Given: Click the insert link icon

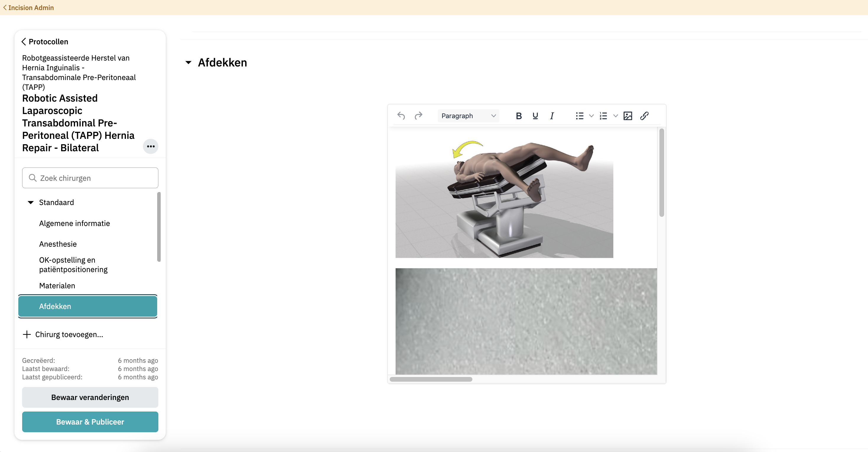Looking at the screenshot, I should pos(644,116).
